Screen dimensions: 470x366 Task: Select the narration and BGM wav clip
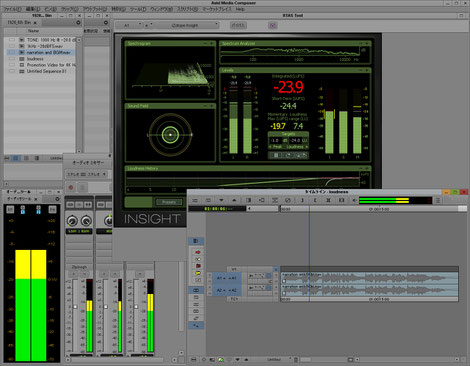point(42,52)
